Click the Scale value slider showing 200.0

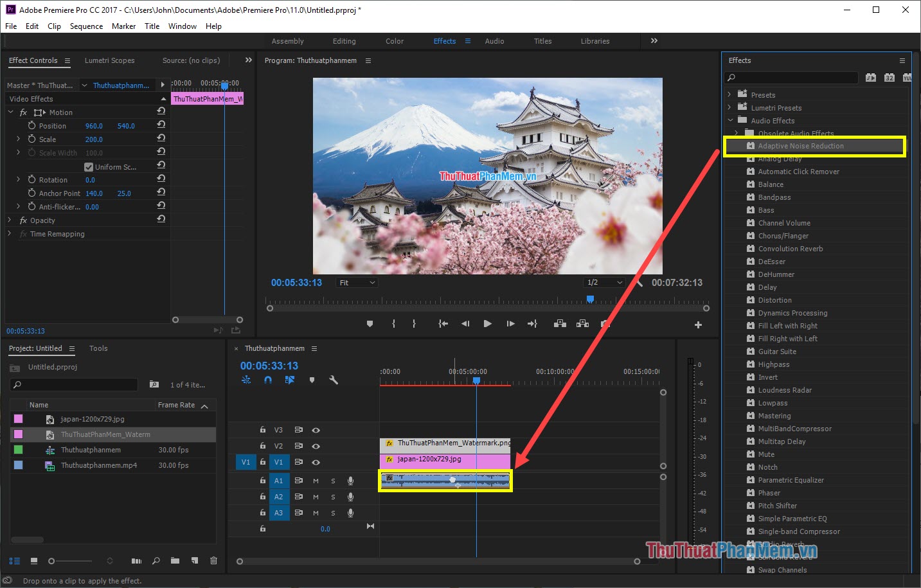click(94, 139)
